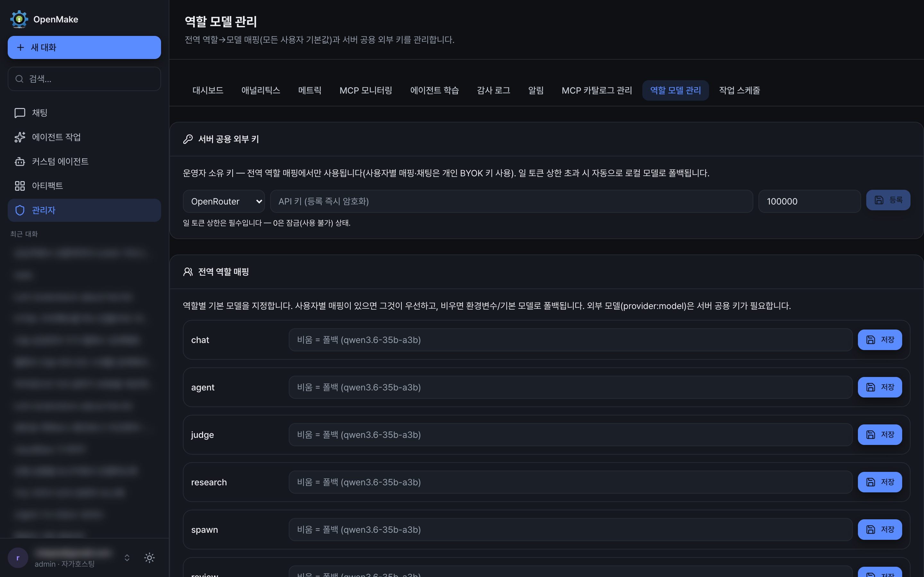Open the OpenRouter provider dropdown

coord(224,201)
